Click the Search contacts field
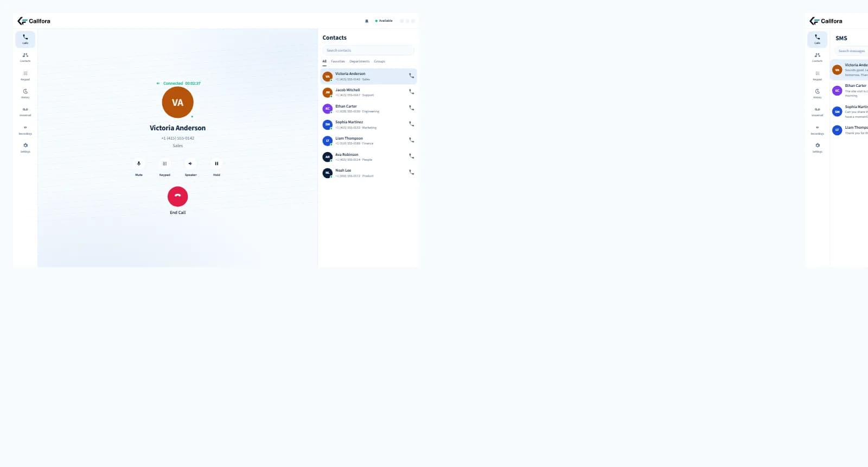Viewport: 868px width, 467px height. click(368, 51)
